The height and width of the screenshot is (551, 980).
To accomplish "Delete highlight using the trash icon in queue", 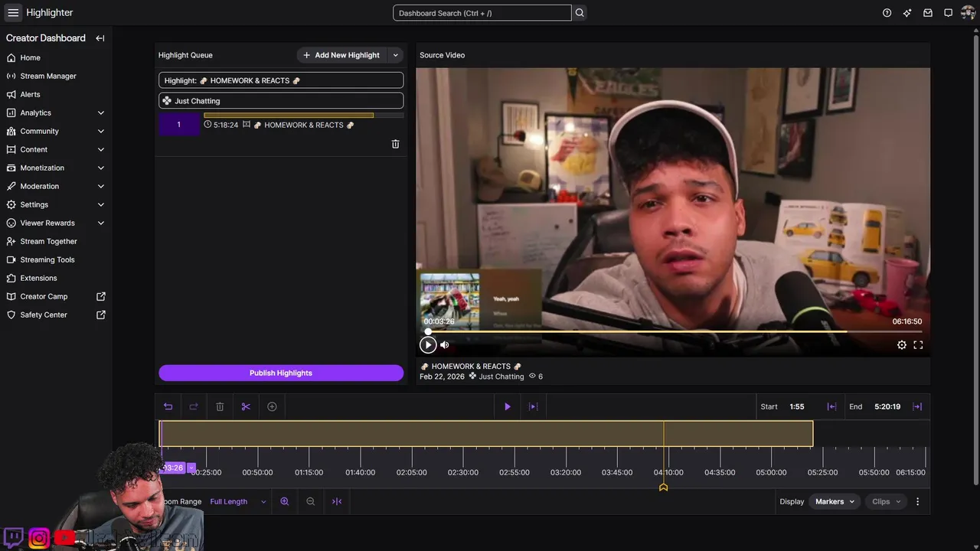I will point(395,144).
